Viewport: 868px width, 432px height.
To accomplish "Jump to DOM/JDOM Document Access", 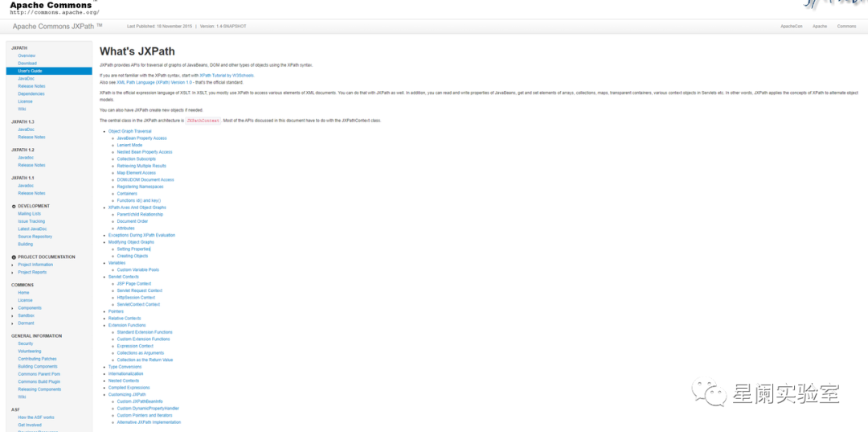I will point(145,179).
